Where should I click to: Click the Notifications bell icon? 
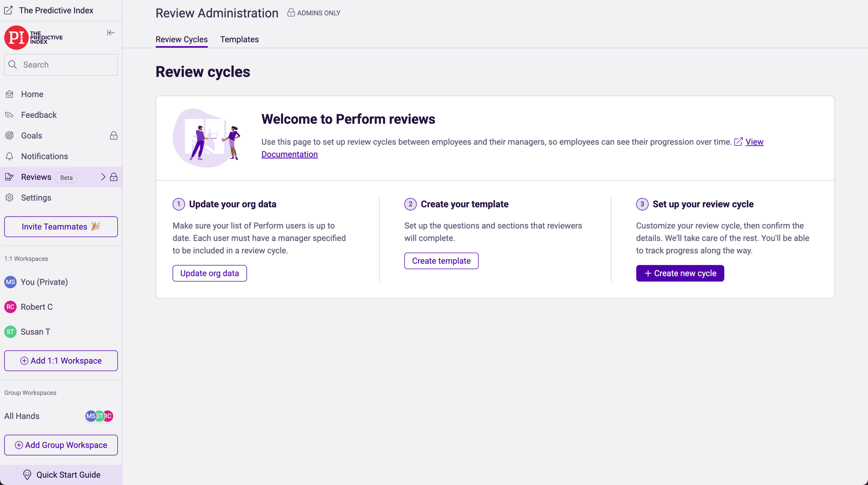coord(9,156)
